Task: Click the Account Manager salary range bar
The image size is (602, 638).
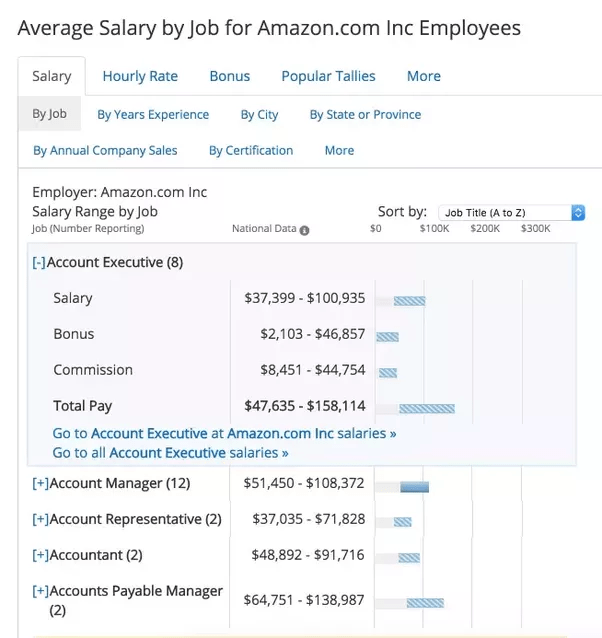Action: [414, 487]
